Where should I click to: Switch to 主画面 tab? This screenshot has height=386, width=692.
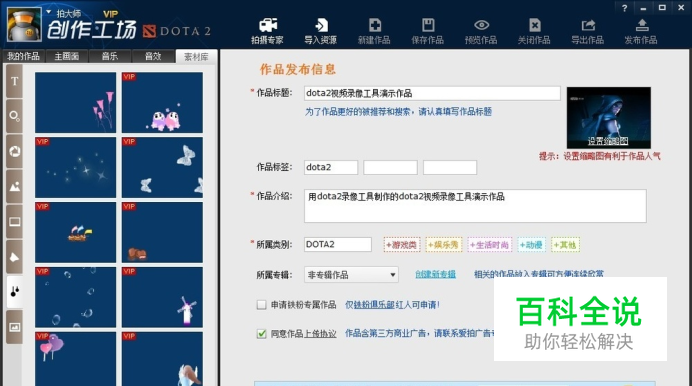(x=67, y=56)
